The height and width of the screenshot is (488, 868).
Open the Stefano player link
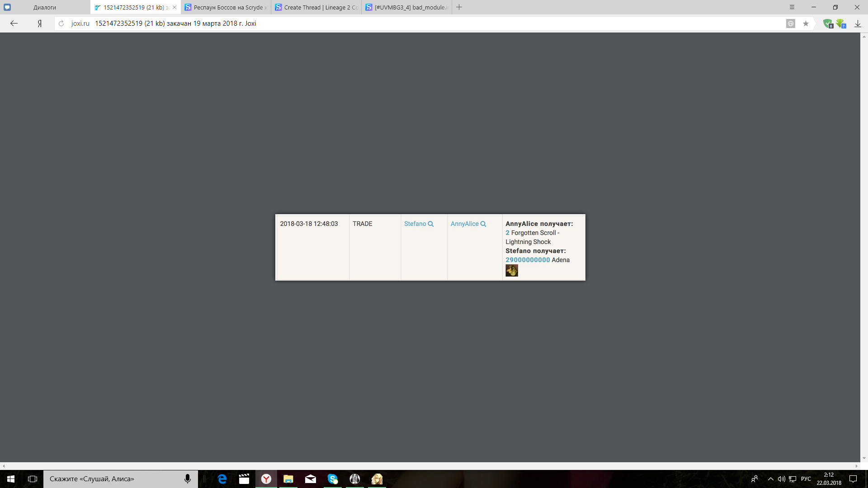415,224
